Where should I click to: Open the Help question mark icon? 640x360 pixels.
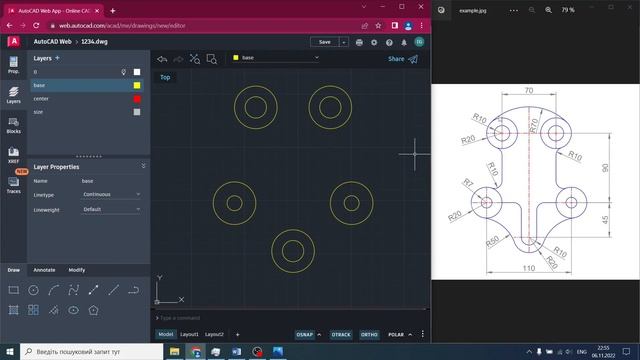pyautogui.click(x=389, y=42)
